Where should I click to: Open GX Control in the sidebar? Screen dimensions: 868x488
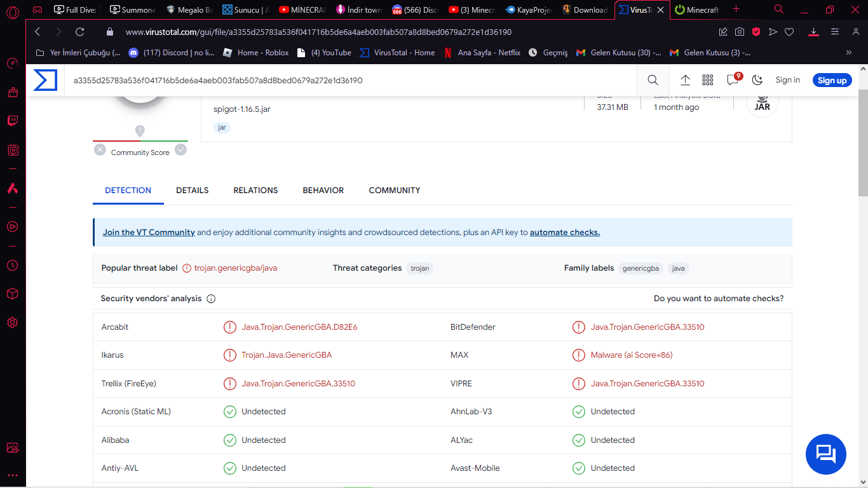pos(12,64)
